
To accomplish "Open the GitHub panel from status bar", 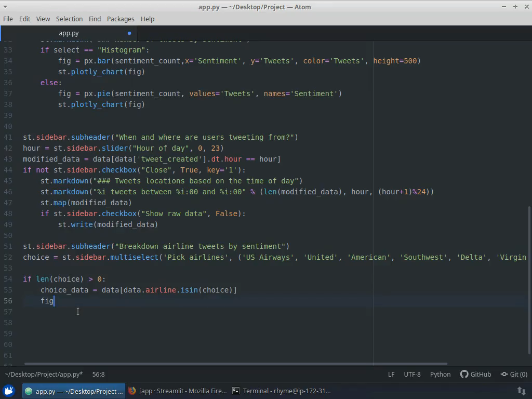I will 475,374.
